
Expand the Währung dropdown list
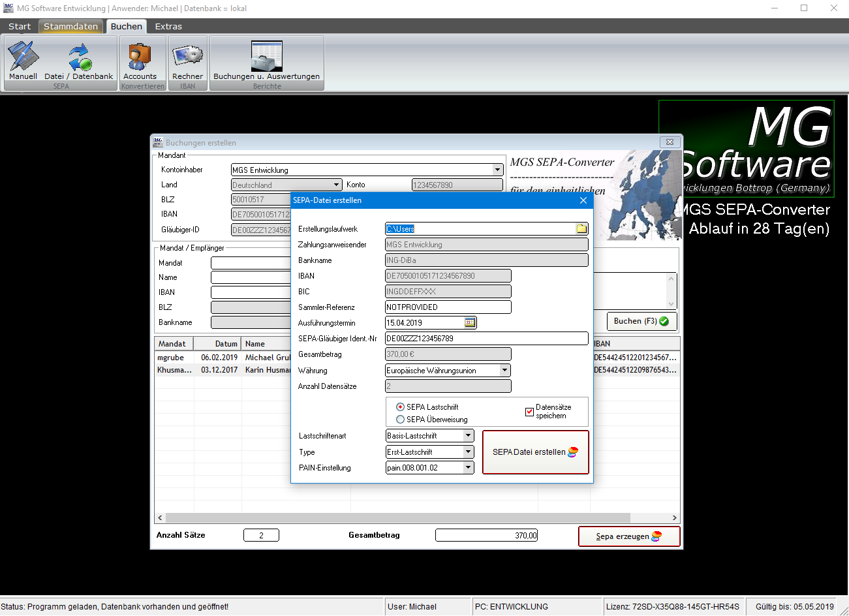(x=504, y=371)
